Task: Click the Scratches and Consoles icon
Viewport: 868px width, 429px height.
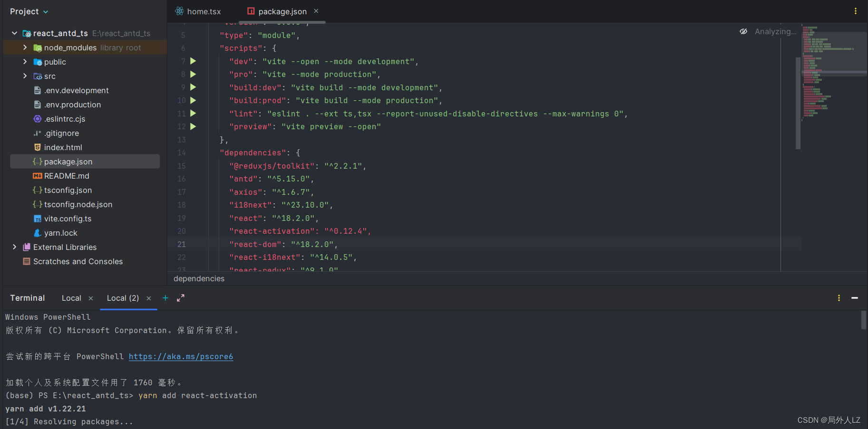Action: point(27,261)
